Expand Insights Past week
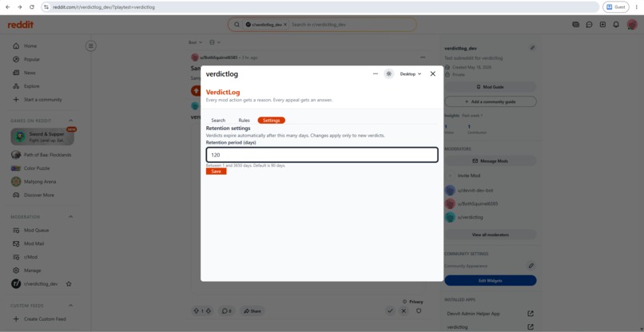This screenshot has height=332, width=644. point(463,116)
